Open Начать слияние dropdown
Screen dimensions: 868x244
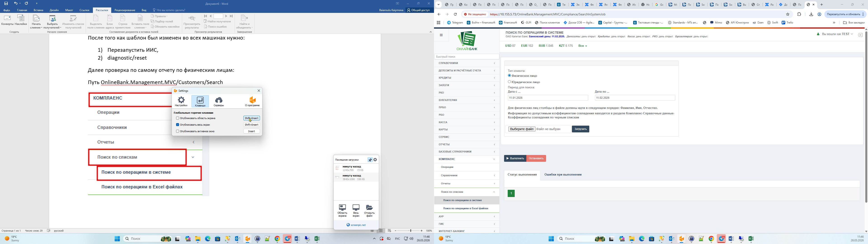(x=36, y=22)
